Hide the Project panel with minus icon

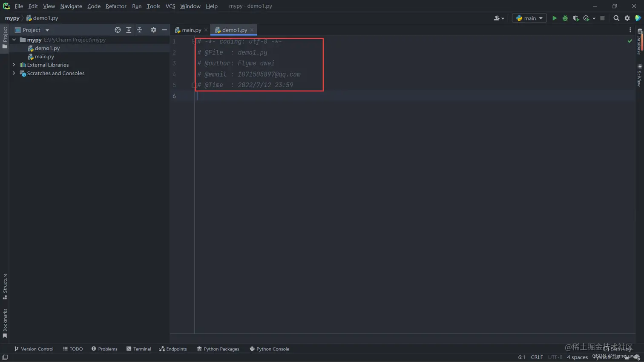click(x=164, y=30)
